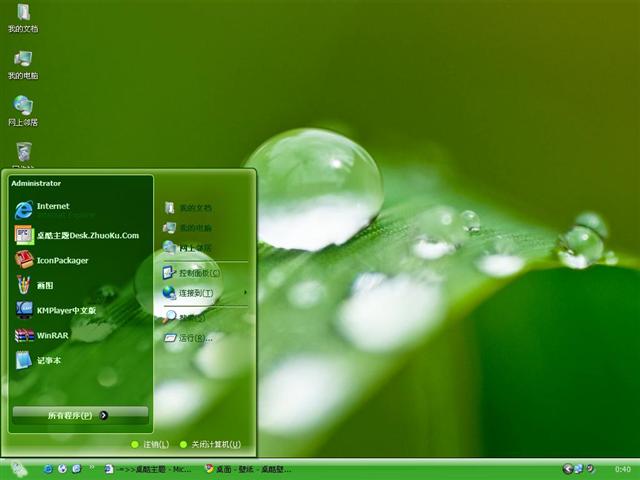The width and height of the screenshot is (640, 480).
Task: Open 控制面板(C) control panel
Action: coord(192,273)
